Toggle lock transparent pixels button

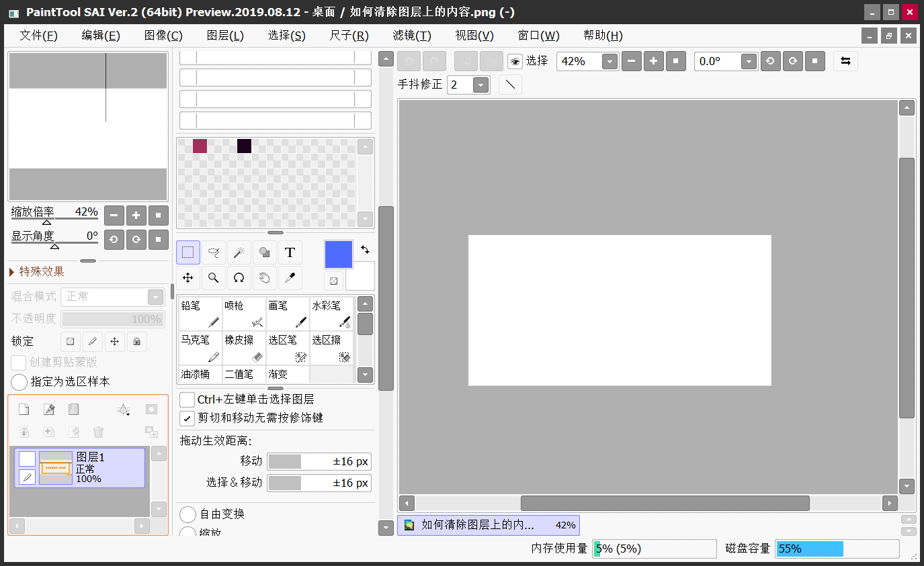71,342
